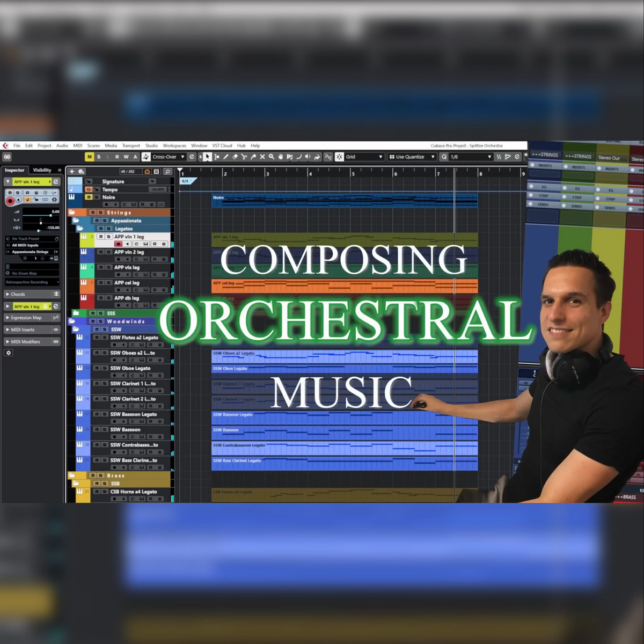Activate the Object Selection arrow tool
Image resolution: width=644 pixels, height=644 pixels.
click(207, 157)
